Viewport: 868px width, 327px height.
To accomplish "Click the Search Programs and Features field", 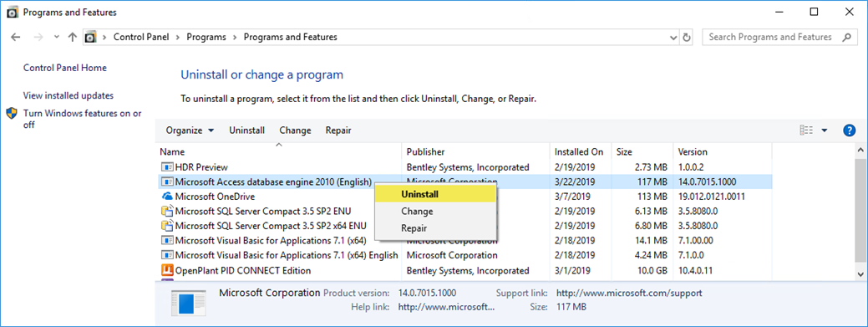I will [770, 37].
